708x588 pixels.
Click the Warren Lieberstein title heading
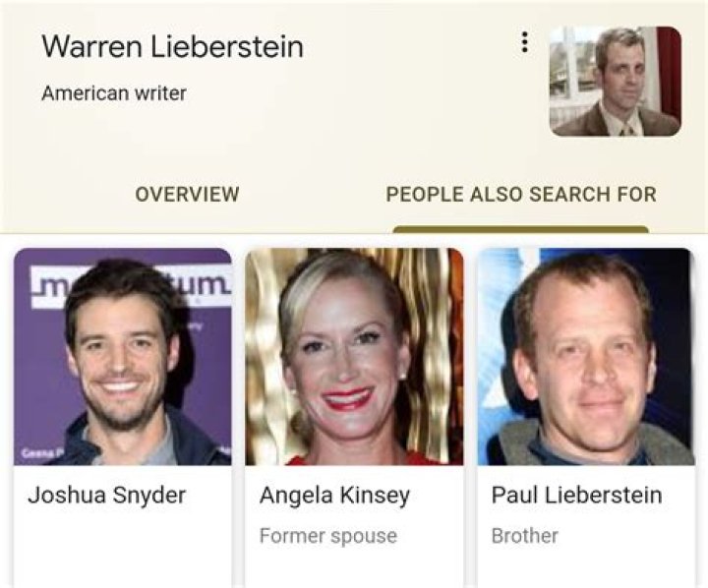tap(172, 46)
